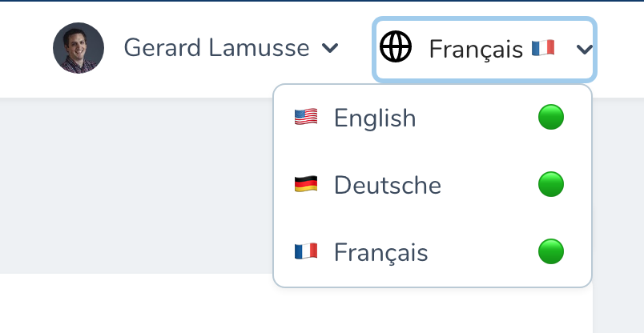Screen dimensions: 644x333
Task: Click Gerard Lamusse's profile avatar
Action: tap(78, 48)
